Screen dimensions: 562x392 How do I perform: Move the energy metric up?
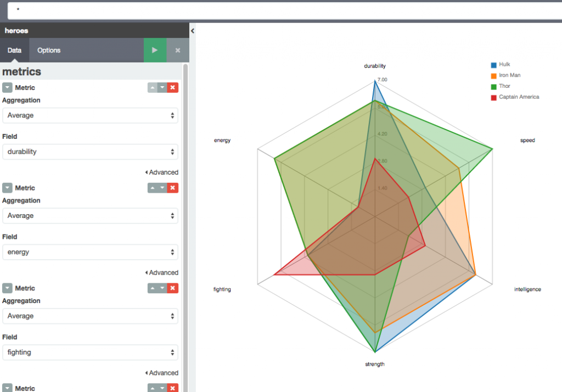[153, 188]
